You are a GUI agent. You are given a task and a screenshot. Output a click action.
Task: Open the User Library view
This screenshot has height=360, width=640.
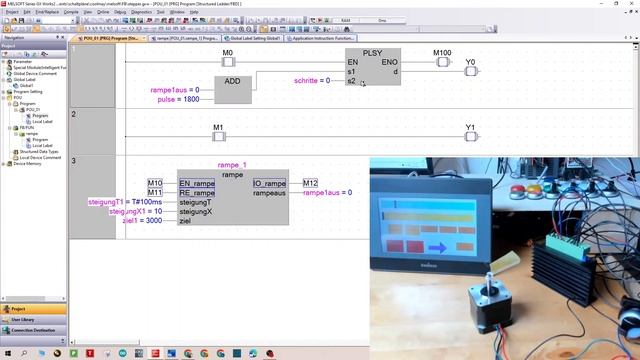[33, 320]
